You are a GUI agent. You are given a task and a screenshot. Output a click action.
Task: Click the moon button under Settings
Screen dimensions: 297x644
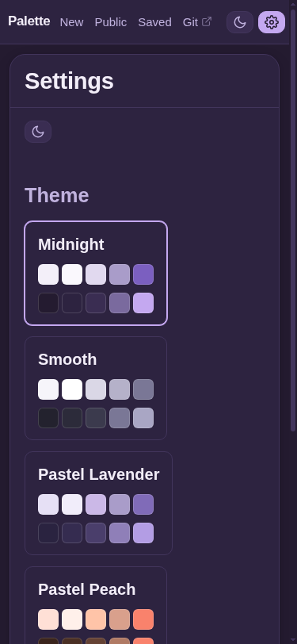38,132
